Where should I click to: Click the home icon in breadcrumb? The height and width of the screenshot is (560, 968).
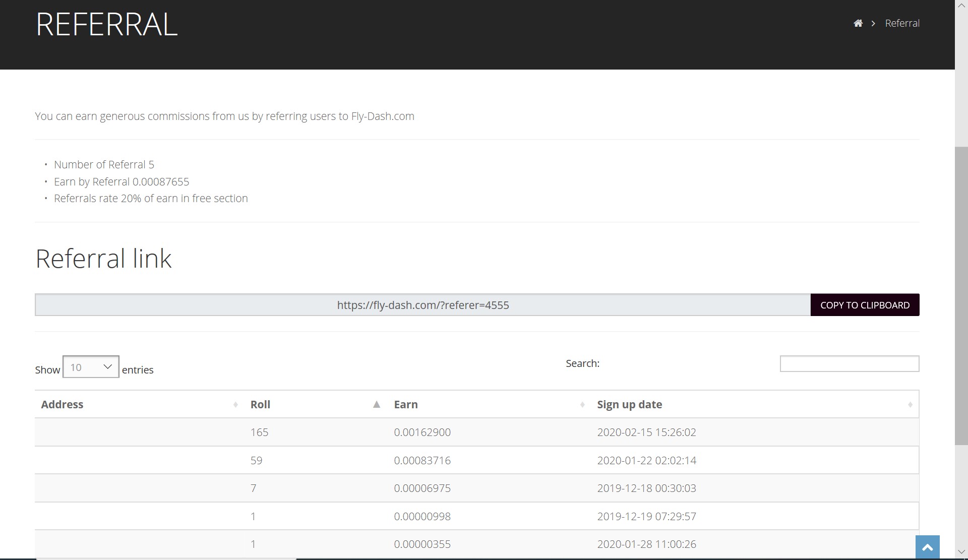coord(858,23)
